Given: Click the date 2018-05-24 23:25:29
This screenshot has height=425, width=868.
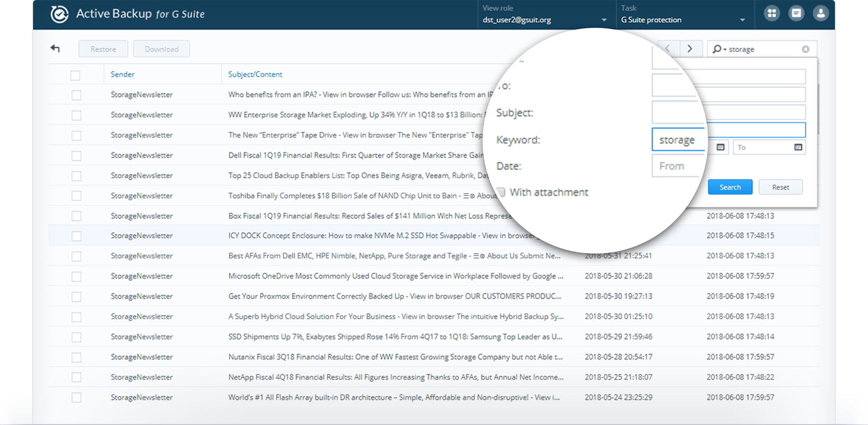Looking at the screenshot, I should point(618,397).
